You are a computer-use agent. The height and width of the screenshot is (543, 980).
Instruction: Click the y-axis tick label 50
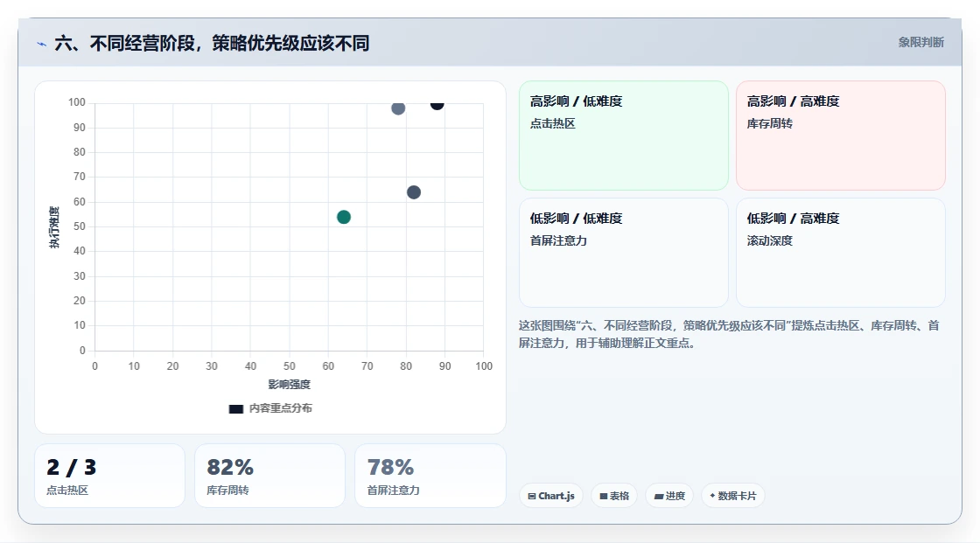click(80, 226)
